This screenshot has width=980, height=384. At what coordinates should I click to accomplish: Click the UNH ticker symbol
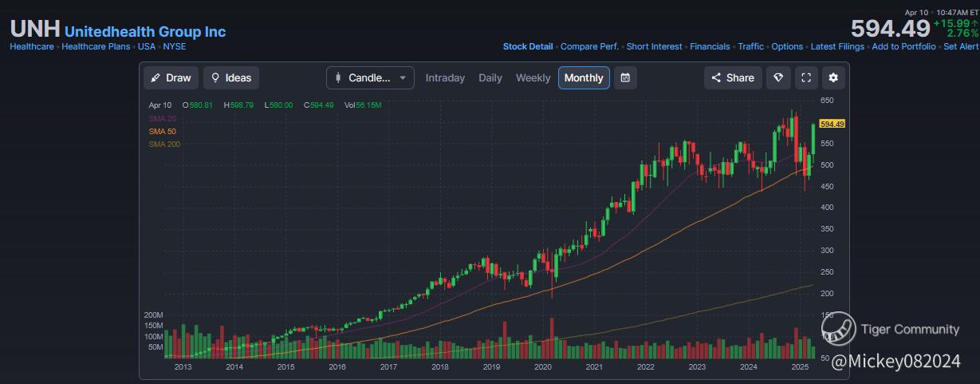[34, 30]
